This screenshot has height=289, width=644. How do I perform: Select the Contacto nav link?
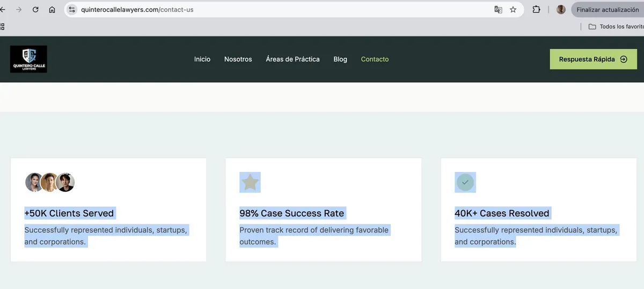pos(375,59)
